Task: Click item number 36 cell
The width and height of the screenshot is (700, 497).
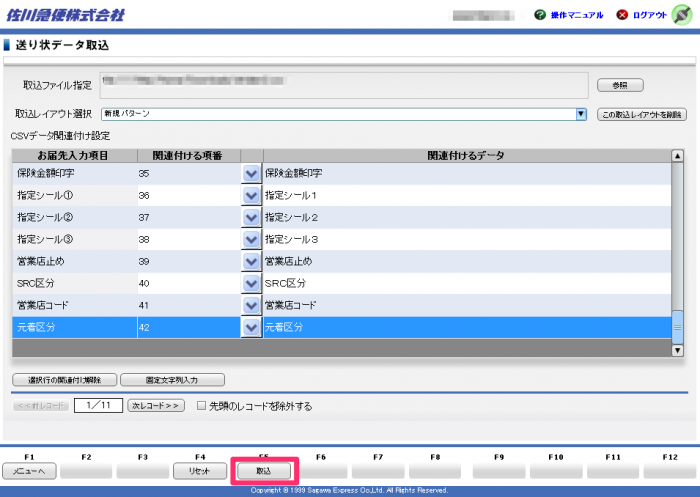Action: click(189, 195)
